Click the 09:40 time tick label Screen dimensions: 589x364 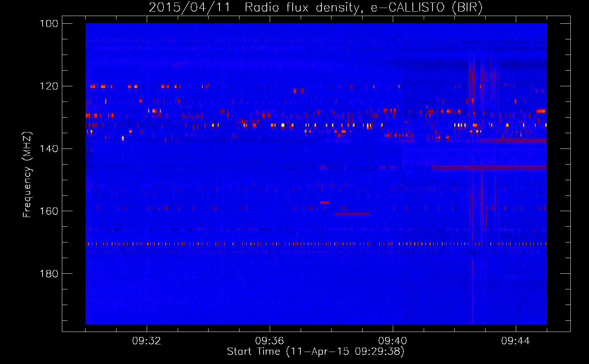pyautogui.click(x=393, y=341)
